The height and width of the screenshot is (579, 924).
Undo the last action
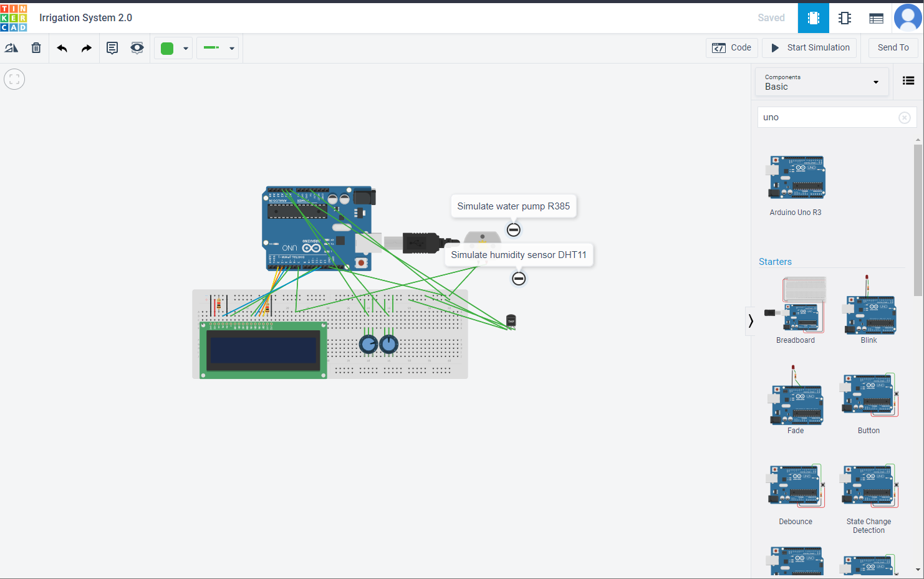pos(62,48)
